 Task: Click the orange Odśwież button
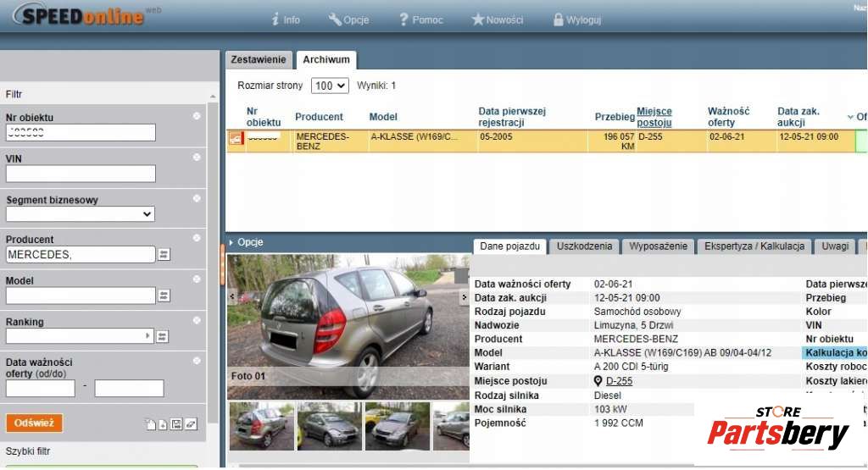[34, 423]
